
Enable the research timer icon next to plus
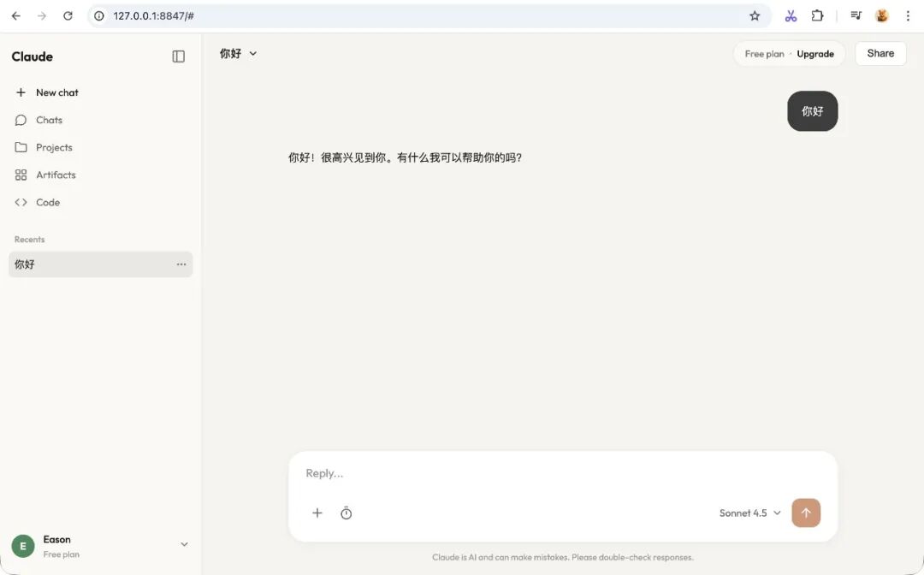(x=346, y=513)
